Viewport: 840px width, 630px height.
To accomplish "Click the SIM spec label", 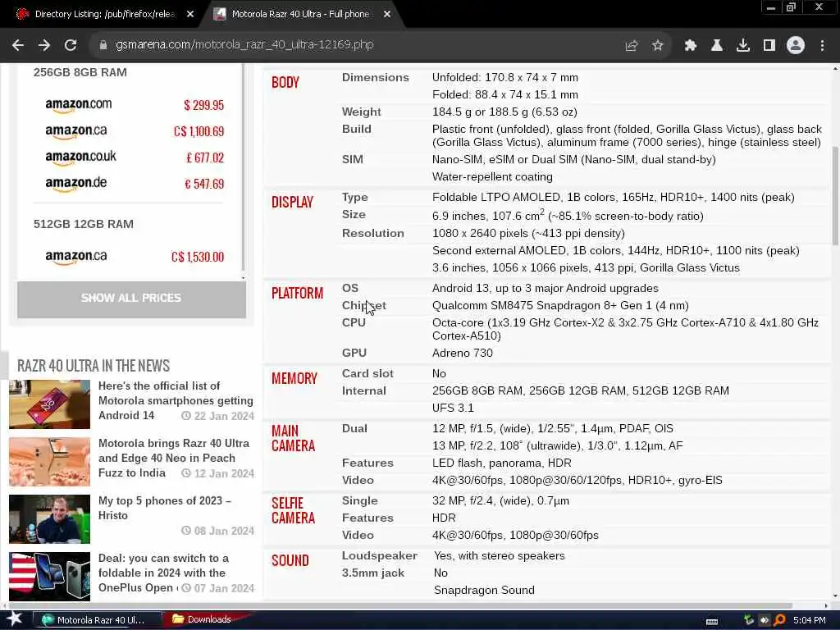I will point(352,159).
